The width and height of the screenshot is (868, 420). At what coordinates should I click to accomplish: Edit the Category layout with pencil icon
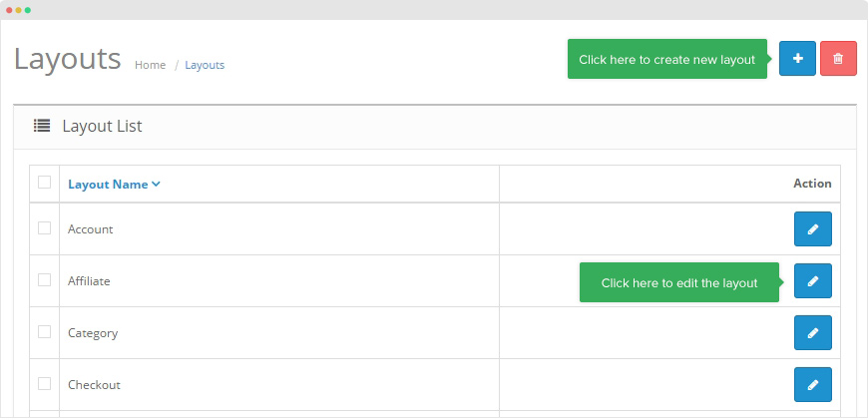click(812, 333)
